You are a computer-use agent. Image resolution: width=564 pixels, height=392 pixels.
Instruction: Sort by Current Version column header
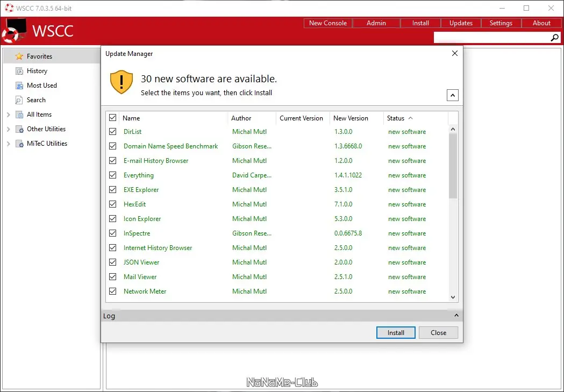tap(303, 118)
